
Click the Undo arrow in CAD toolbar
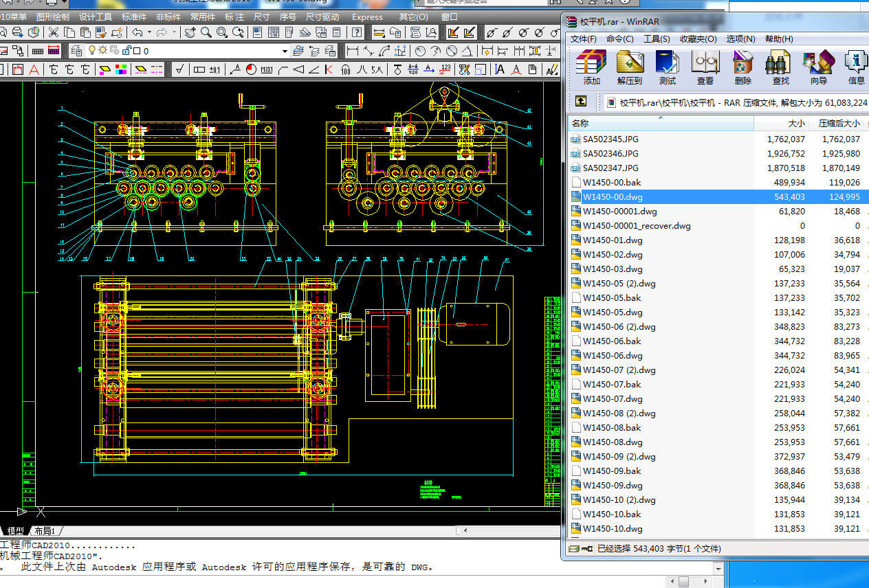(x=137, y=32)
